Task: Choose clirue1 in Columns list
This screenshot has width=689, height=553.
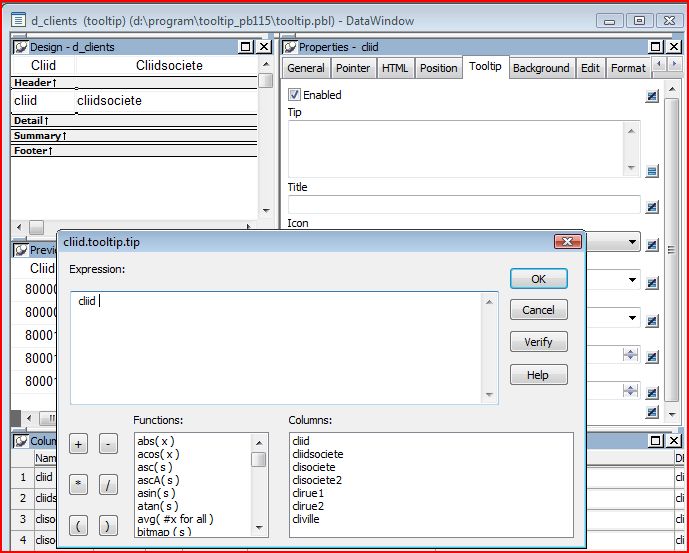Action: click(308, 493)
